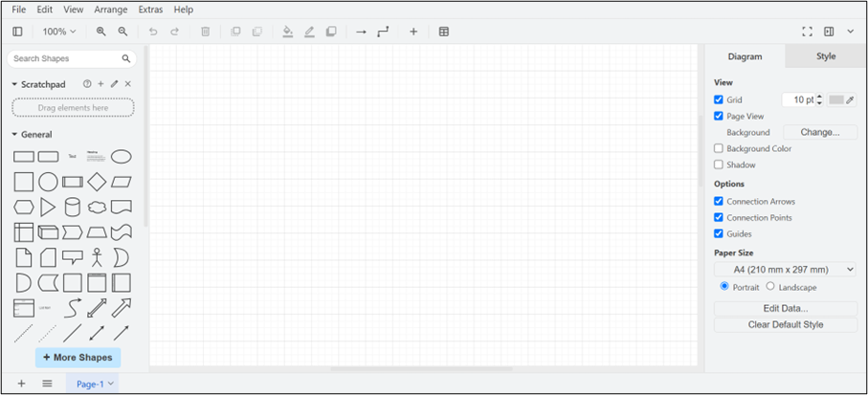Switch to the Style tab

point(825,56)
